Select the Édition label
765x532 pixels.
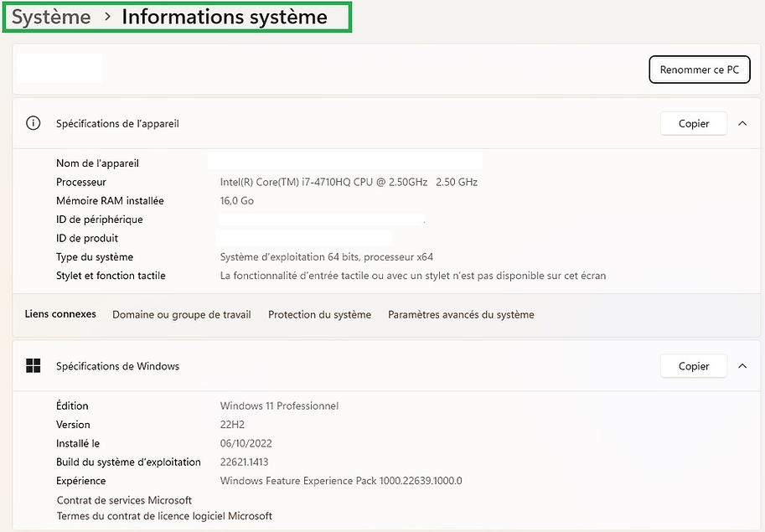coord(72,405)
